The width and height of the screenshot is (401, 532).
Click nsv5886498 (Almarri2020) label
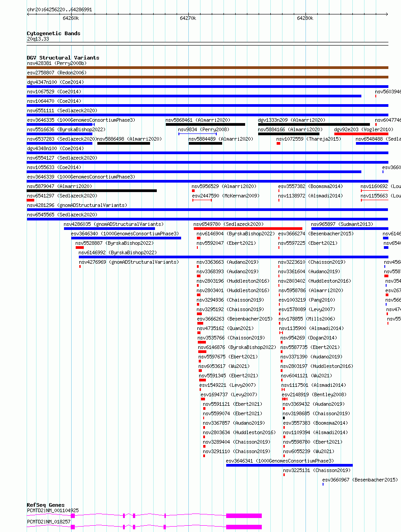coord(129,139)
